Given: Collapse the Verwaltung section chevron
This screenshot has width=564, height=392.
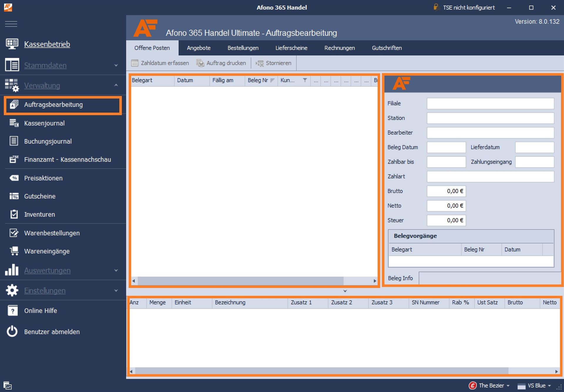Looking at the screenshot, I should point(116,85).
